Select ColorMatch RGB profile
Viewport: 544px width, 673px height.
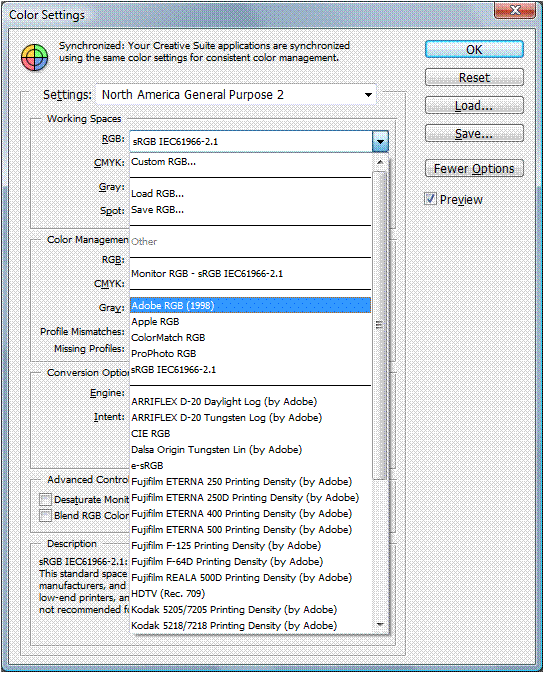[250, 337]
